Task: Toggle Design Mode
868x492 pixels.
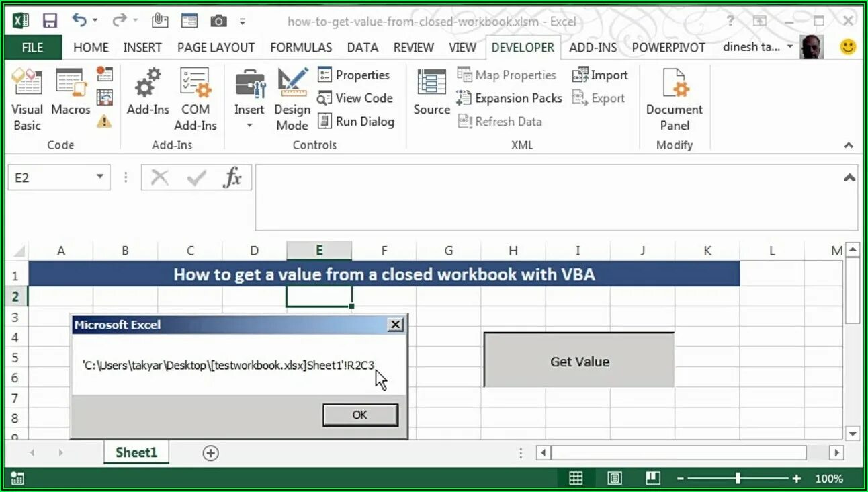Action: click(292, 99)
